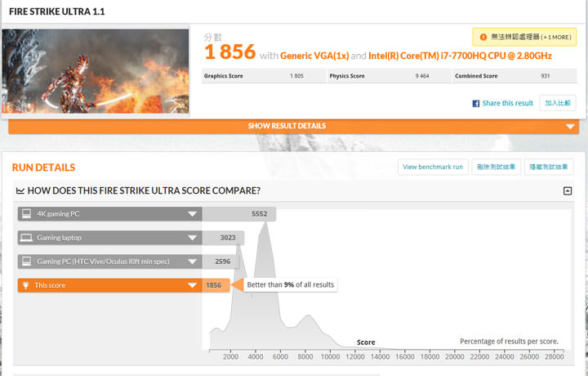Click the trophy icon beside This score
This screenshot has height=376, width=588.
point(26,285)
